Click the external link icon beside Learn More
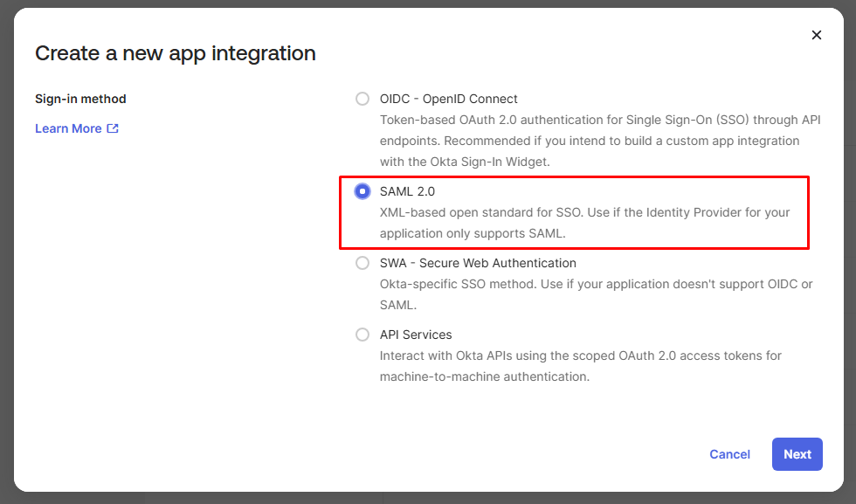The width and height of the screenshot is (856, 504). coord(113,128)
